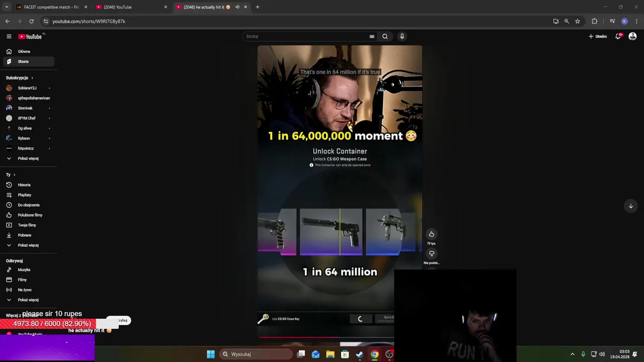This screenshot has width=644, height=362.
Task: Install app icon in address bar
Action: point(556,21)
